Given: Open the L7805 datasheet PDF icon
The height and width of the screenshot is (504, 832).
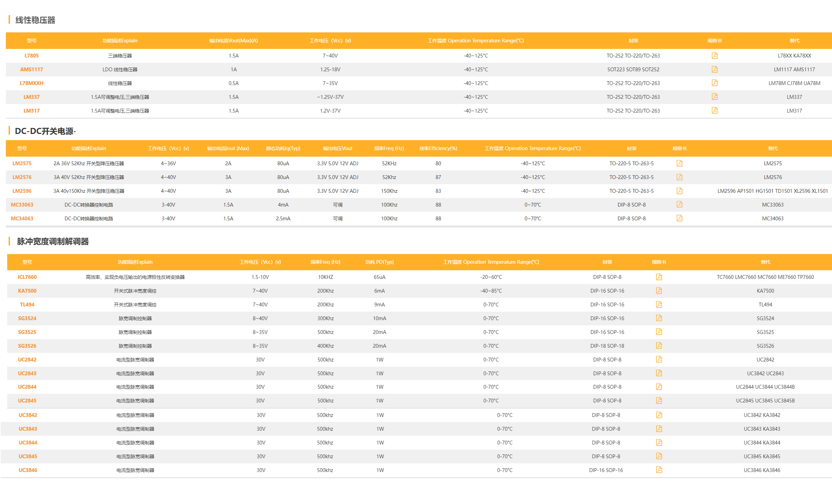Looking at the screenshot, I should (x=715, y=55).
